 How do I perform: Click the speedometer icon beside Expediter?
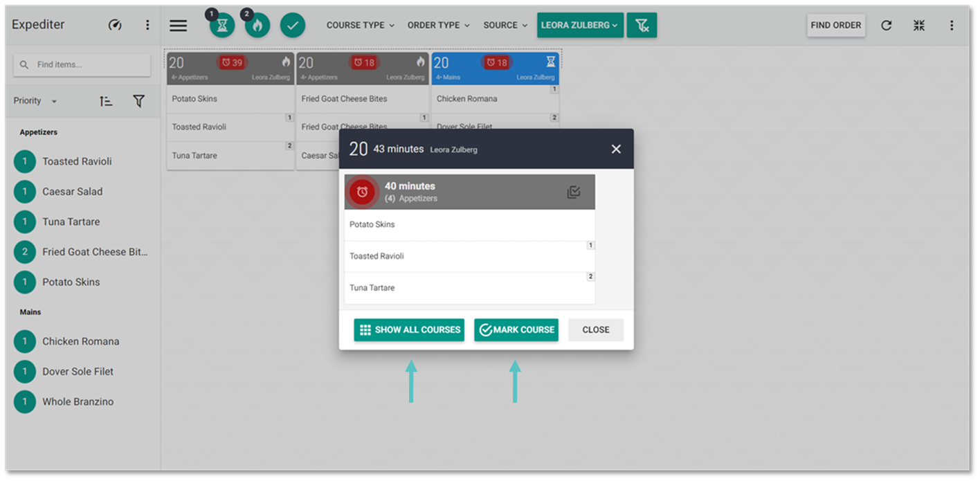click(115, 25)
